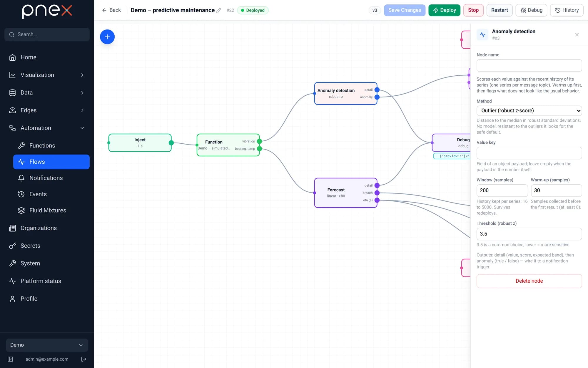Image resolution: width=588 pixels, height=368 pixels.
Task: Click the Forecast node's breach output port
Action: click(x=377, y=193)
